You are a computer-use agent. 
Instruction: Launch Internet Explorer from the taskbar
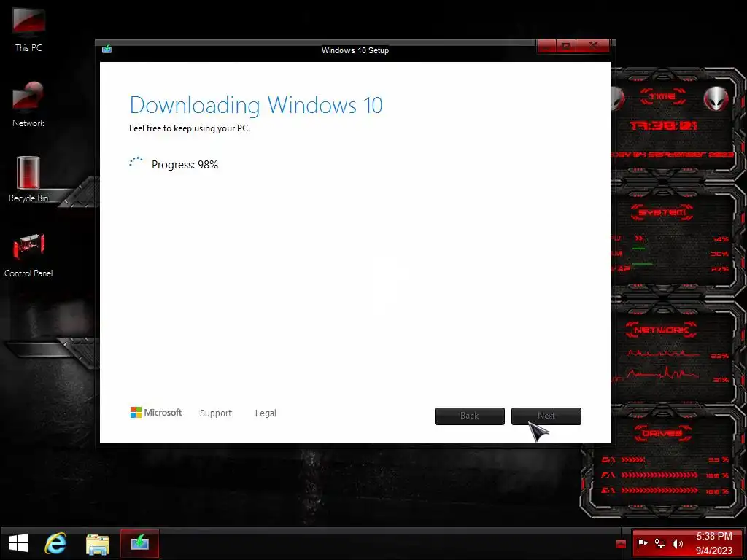55,543
